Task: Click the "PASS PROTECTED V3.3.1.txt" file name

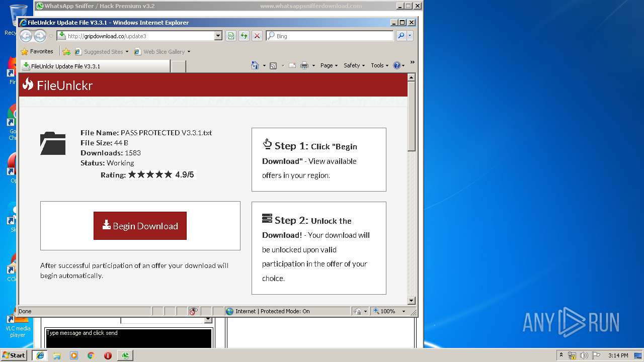Action: [x=166, y=133]
